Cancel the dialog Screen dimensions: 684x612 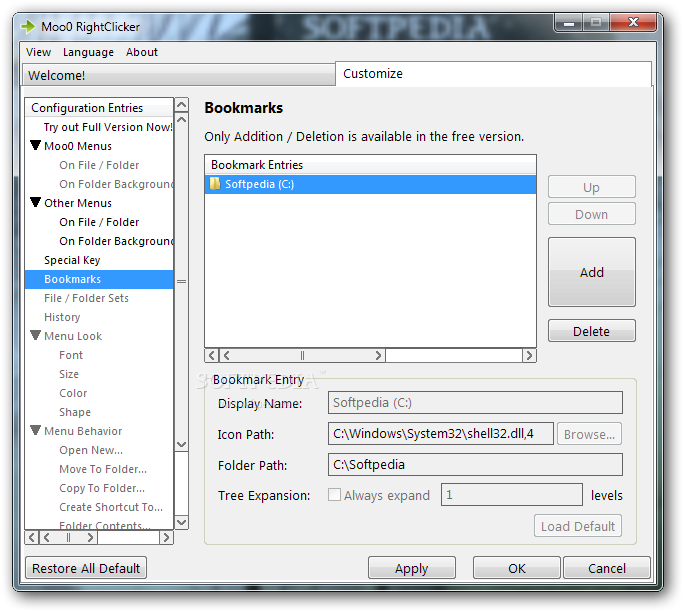(607, 568)
